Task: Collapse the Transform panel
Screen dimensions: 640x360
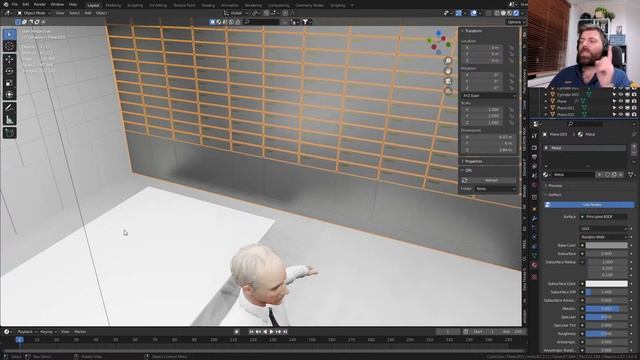Action: pos(473,31)
